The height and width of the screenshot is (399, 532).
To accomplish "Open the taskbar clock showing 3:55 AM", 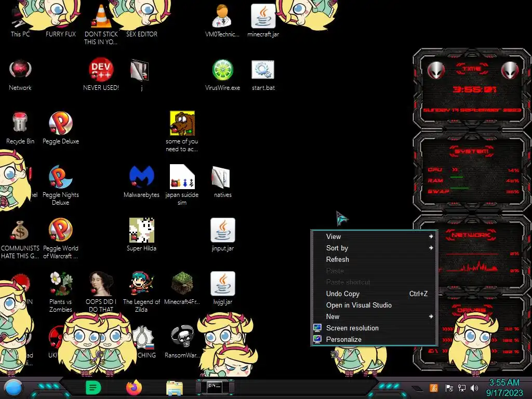I will pos(504,388).
